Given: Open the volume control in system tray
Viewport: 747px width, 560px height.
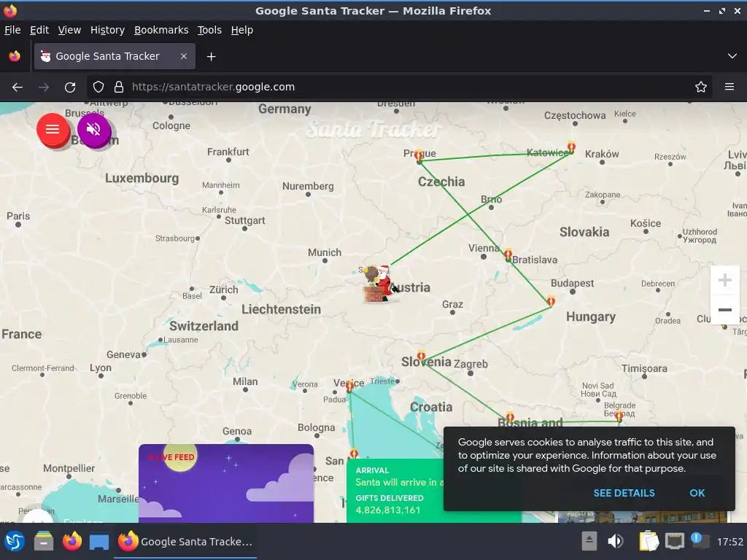Looking at the screenshot, I should coord(616,541).
